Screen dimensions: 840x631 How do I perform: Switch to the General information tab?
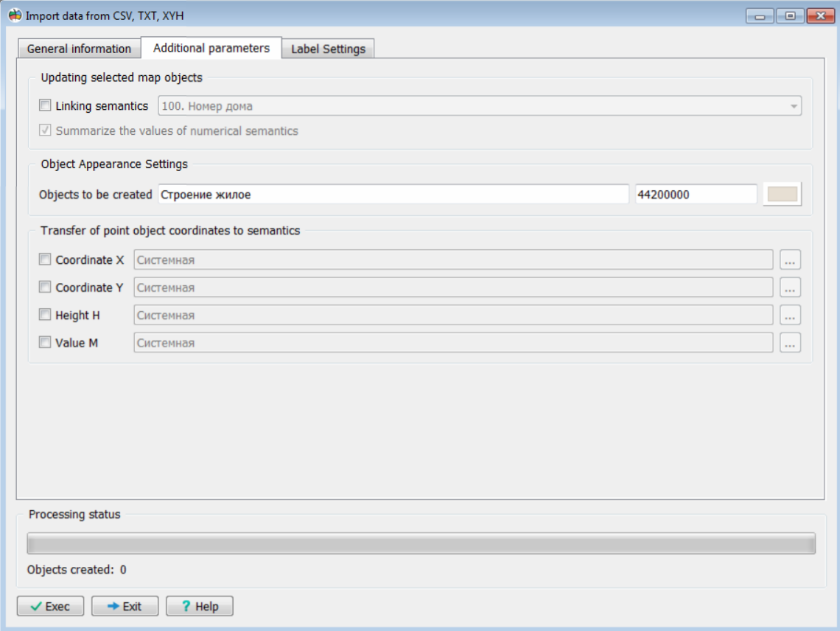tap(79, 49)
